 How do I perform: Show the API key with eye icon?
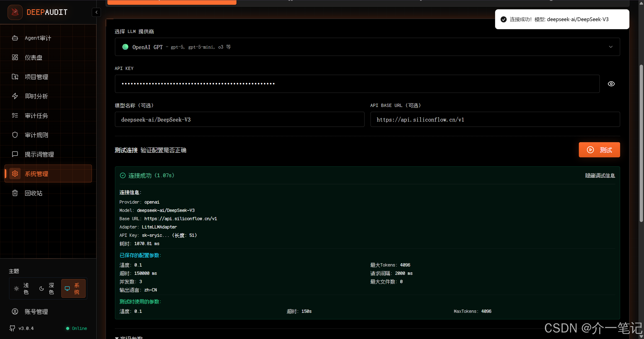coord(611,84)
